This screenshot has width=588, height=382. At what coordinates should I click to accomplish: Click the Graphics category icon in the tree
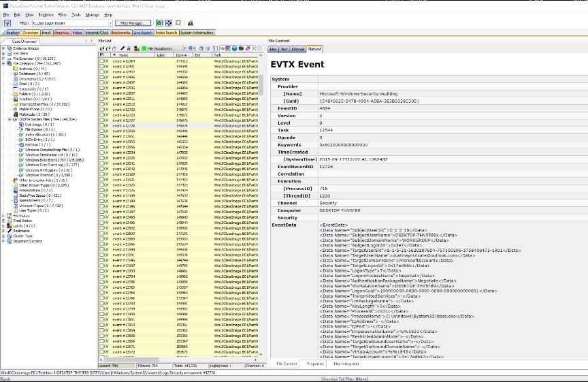tap(16, 99)
